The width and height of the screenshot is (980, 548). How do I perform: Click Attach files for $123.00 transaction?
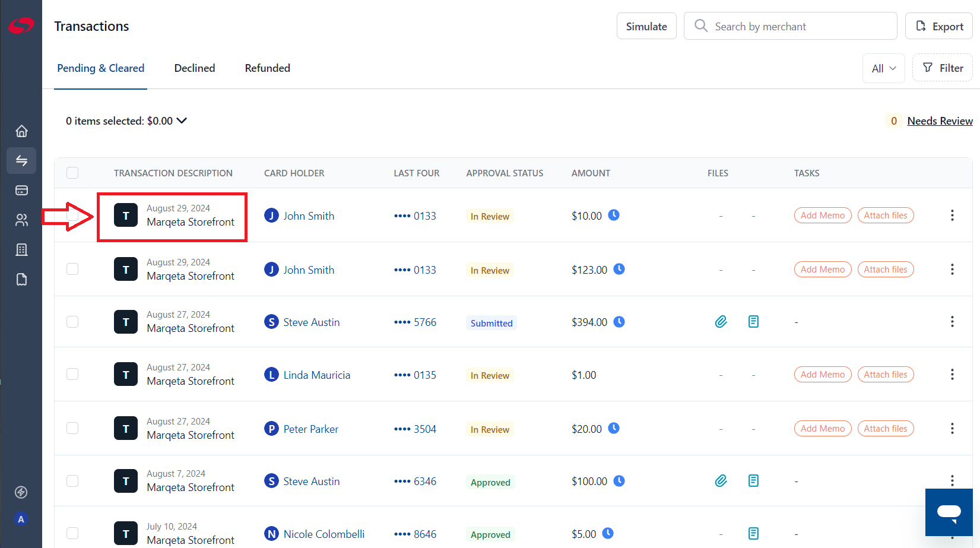(x=886, y=270)
